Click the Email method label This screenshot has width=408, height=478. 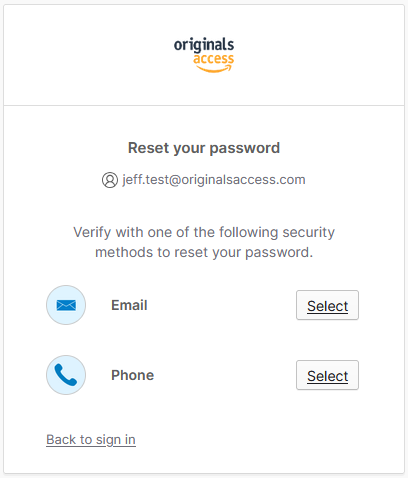click(x=129, y=305)
